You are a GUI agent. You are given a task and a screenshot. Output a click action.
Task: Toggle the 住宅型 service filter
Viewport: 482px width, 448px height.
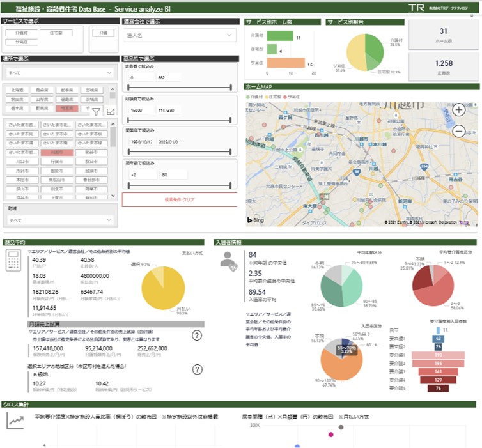[56, 33]
